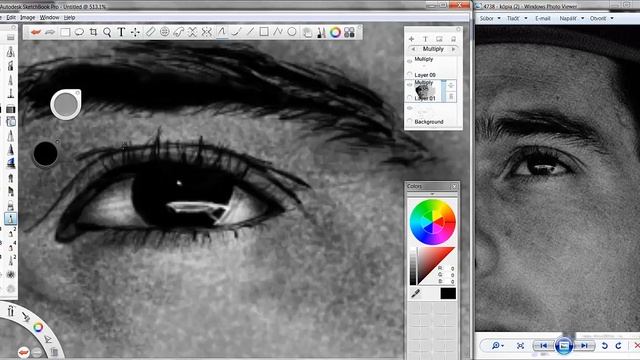Click the color wheel icon in the lagoon
The height and width of the screenshot is (360, 640).
pyautogui.click(x=38, y=327)
